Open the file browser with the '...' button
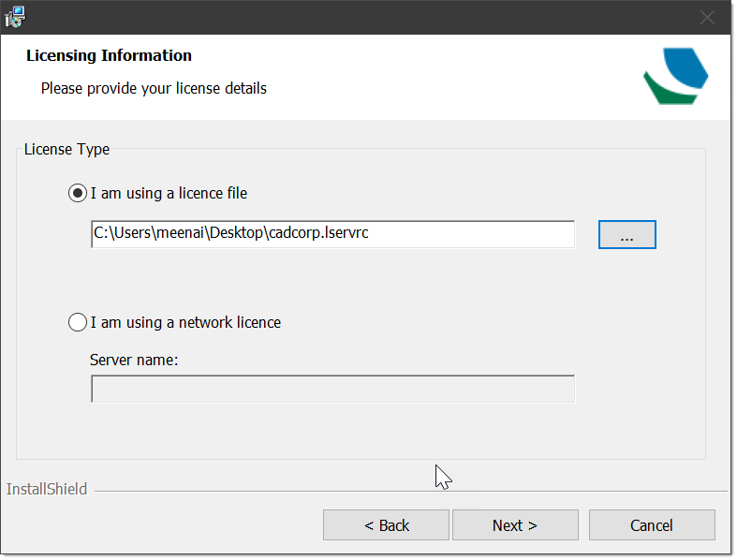 pos(627,235)
